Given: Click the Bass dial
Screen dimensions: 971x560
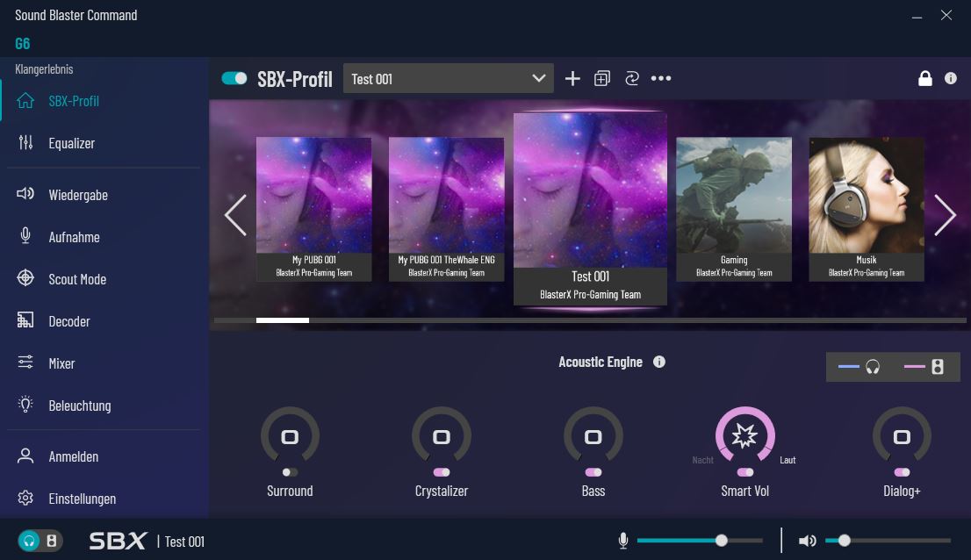Looking at the screenshot, I should (x=593, y=436).
